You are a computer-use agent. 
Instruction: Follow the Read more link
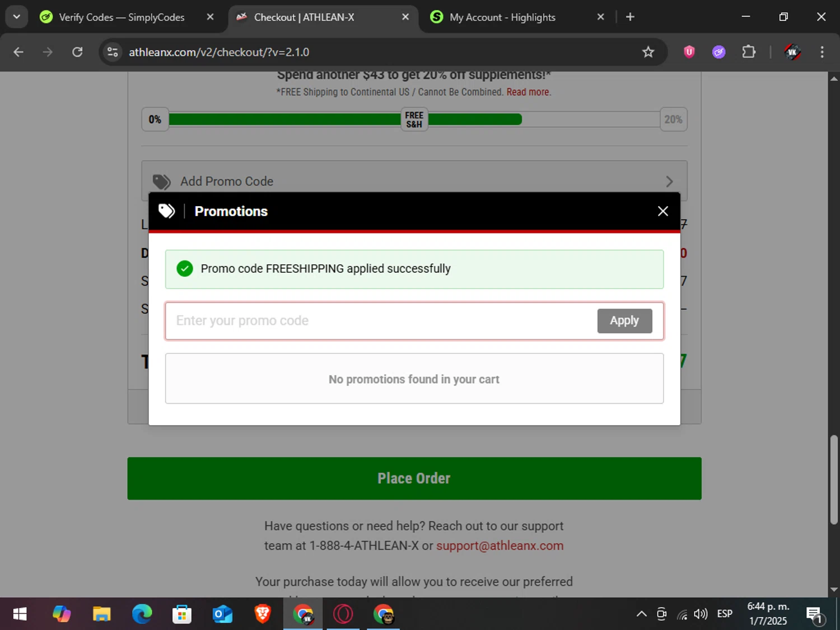pyautogui.click(x=529, y=92)
